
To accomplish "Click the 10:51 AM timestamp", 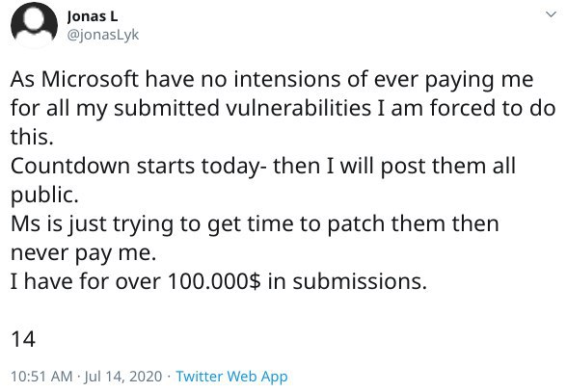I will (x=41, y=377).
